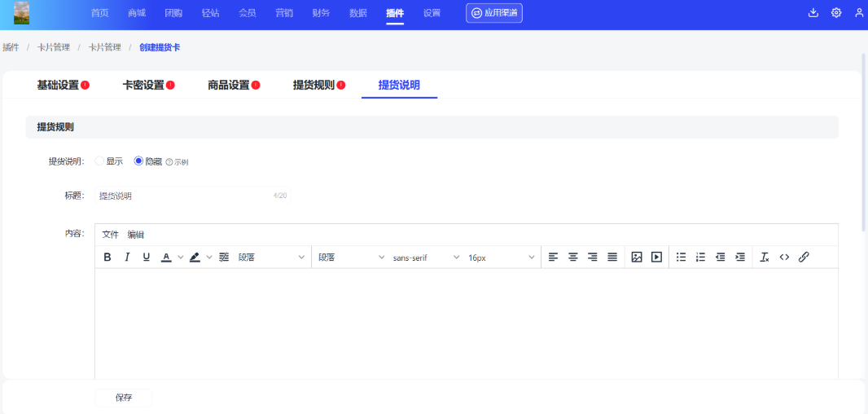Expand the sans-serif font family dropdown
The height and width of the screenshot is (414, 868).
426,258
